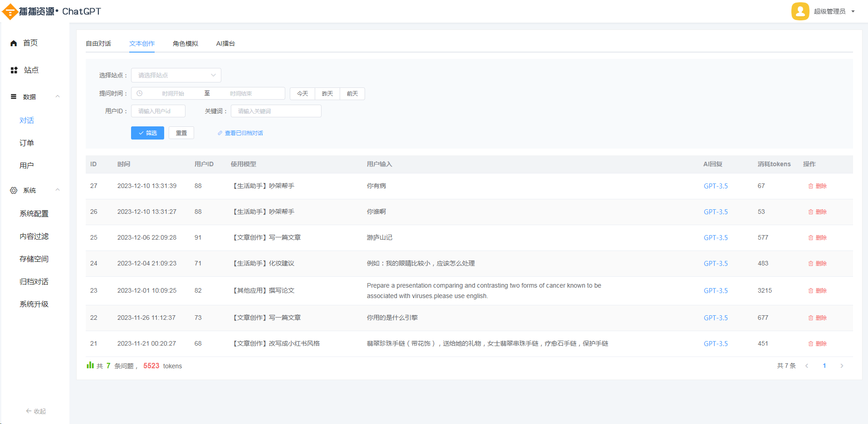Switch to the 文本创作 tab
This screenshot has height=424, width=868.
coord(142,43)
